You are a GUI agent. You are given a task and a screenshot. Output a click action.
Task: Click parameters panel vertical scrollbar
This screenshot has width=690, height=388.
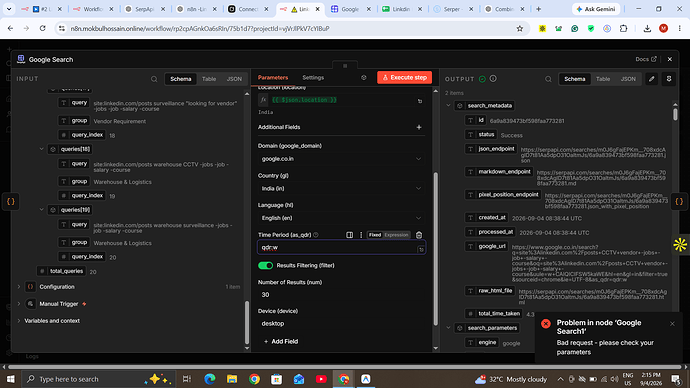[x=436, y=249]
